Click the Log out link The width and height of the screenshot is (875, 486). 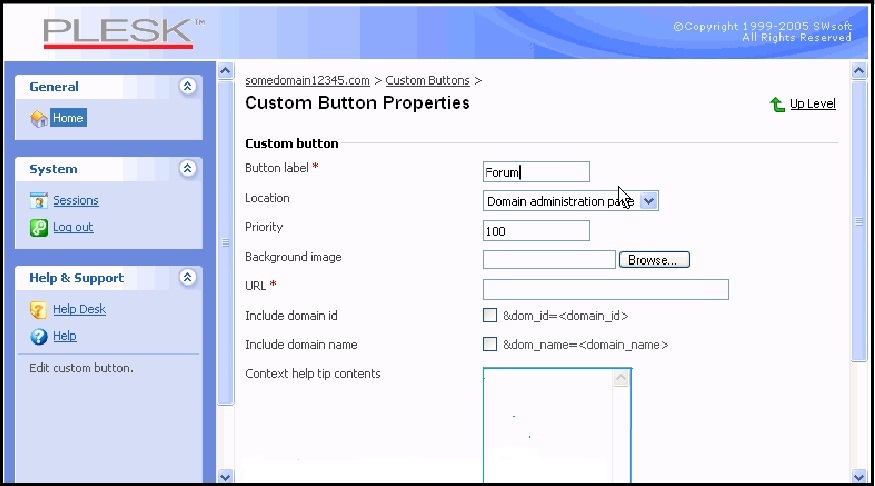coord(73,227)
